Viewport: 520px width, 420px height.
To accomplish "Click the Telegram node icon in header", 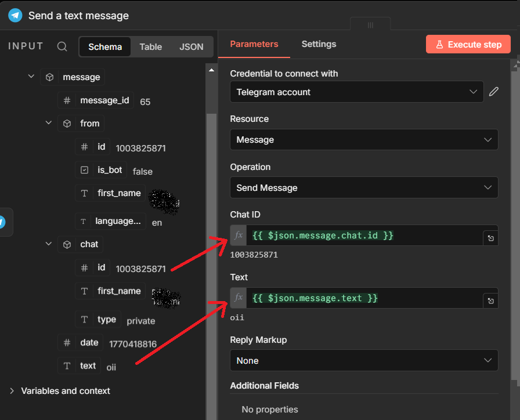I will pos(15,16).
